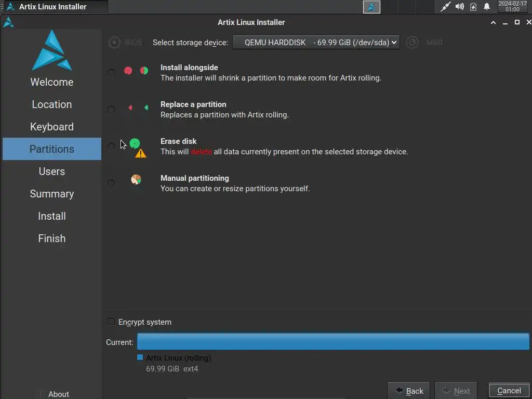Screen dimensions: 532x399
Task: Go to the Summary step
Action: [52, 194]
